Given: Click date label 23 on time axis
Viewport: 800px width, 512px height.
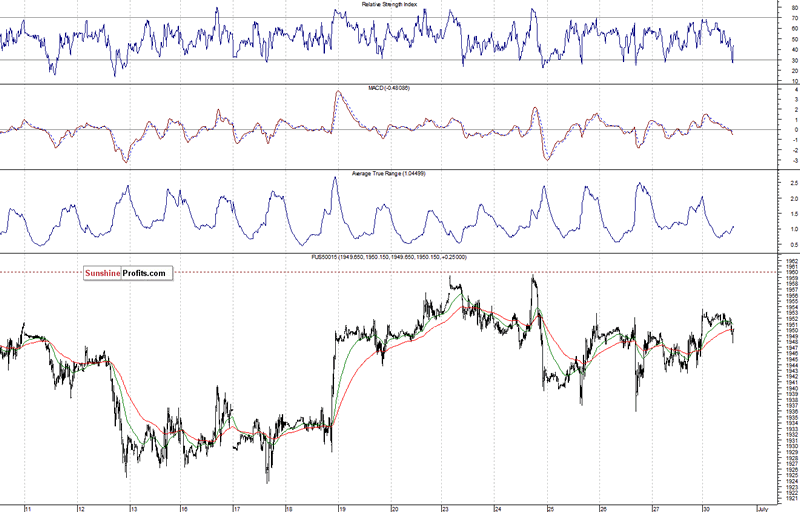Looking at the screenshot, I should 445,508.
